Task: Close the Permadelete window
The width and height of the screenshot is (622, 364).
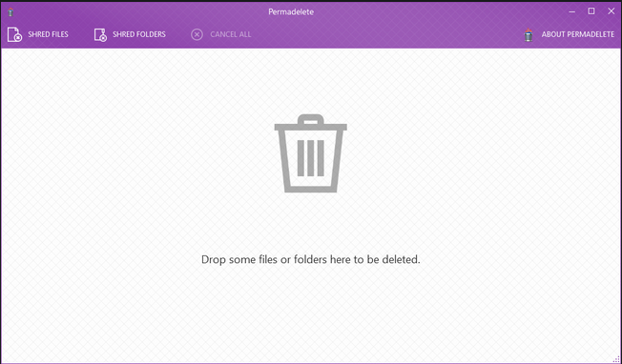Action: 612,11
